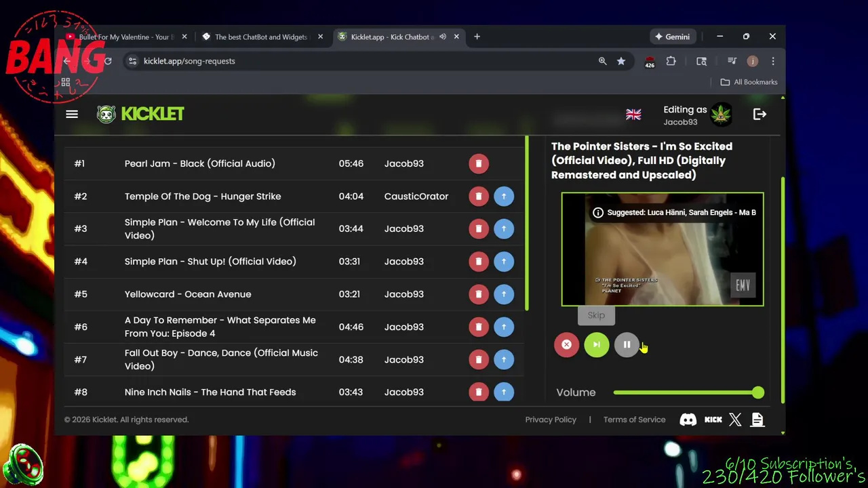
Task: Open the documentation page icon in footer
Action: (x=757, y=420)
